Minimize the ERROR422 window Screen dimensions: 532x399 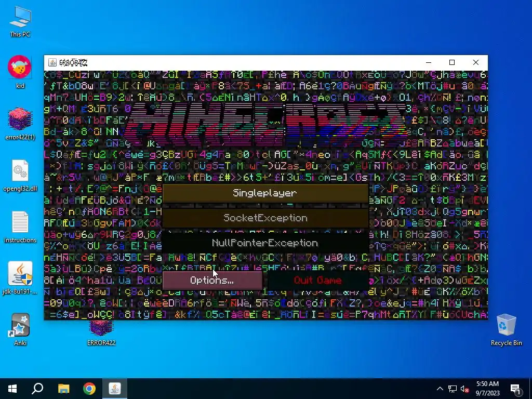(429, 62)
